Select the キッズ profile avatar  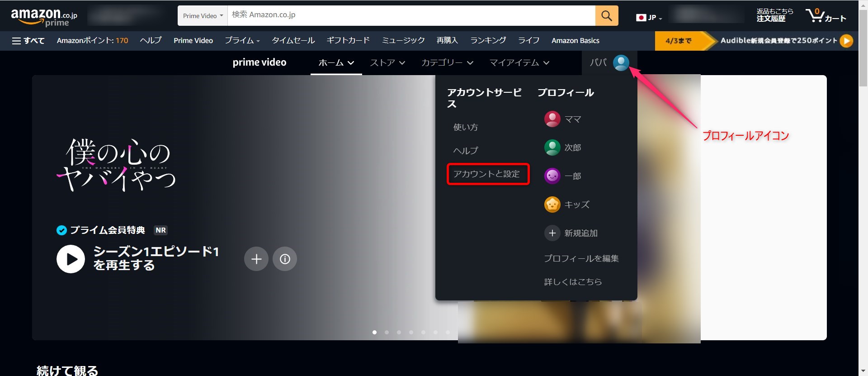552,205
